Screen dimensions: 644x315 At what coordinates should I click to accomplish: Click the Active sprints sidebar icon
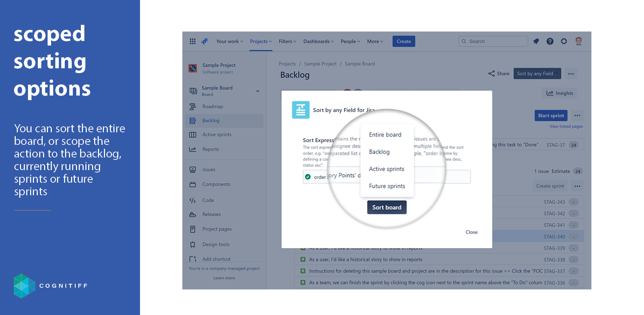tap(192, 135)
